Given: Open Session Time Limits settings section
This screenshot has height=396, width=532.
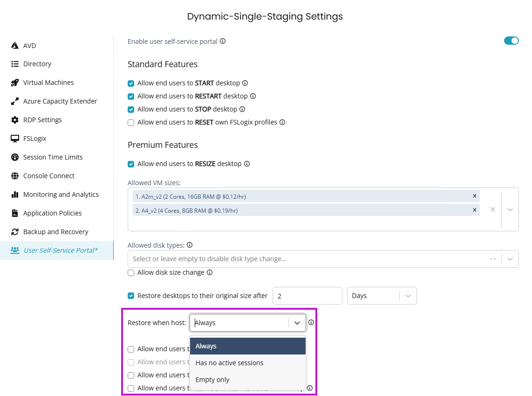Looking at the screenshot, I should [53, 157].
